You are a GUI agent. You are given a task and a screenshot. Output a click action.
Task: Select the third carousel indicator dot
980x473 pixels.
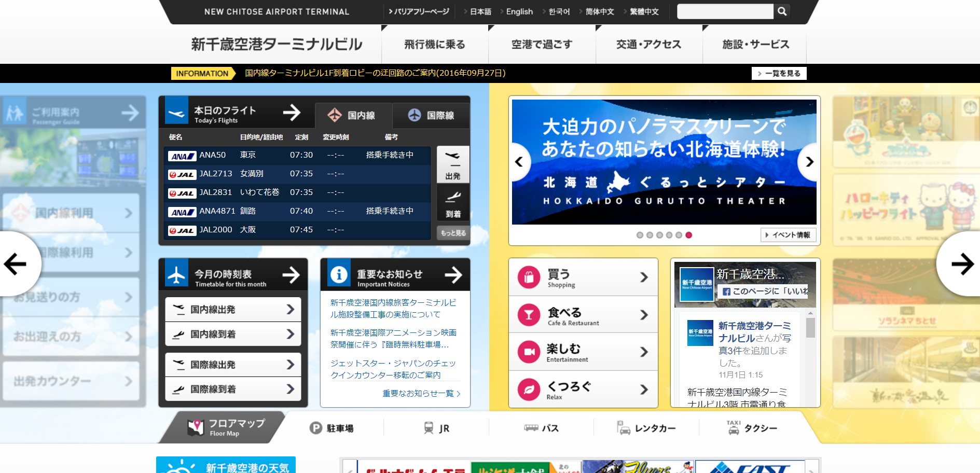pos(659,235)
